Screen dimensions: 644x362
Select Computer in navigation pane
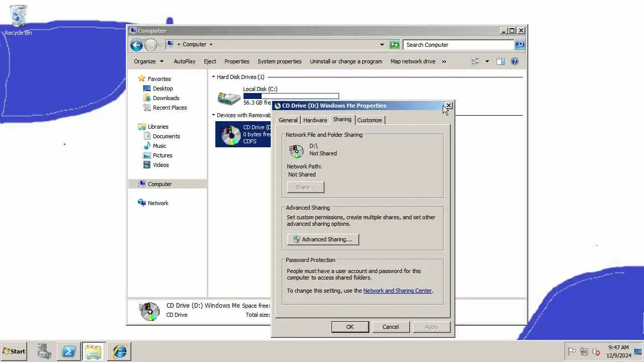(159, 184)
